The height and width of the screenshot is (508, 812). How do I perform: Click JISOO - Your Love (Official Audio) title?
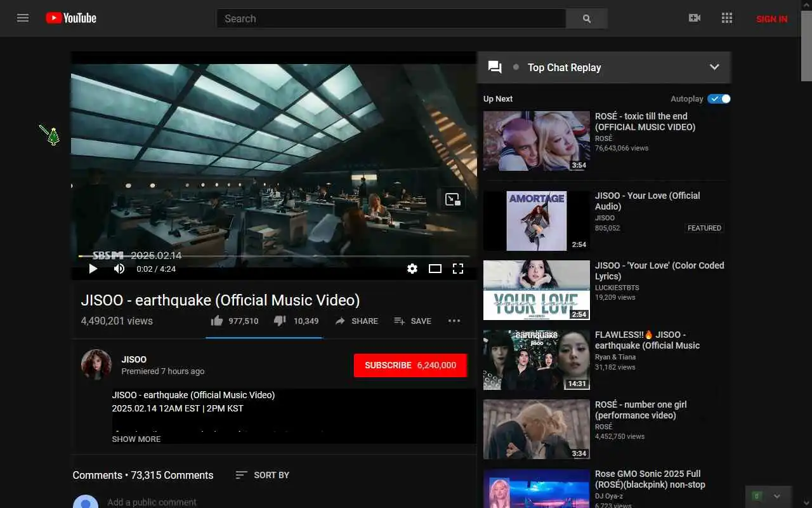point(648,201)
